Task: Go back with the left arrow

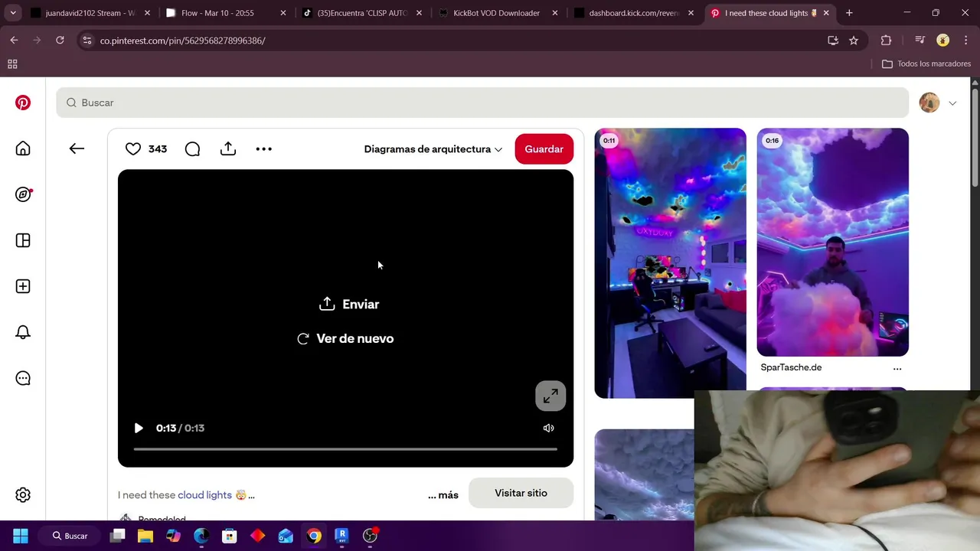Action: 77,148
